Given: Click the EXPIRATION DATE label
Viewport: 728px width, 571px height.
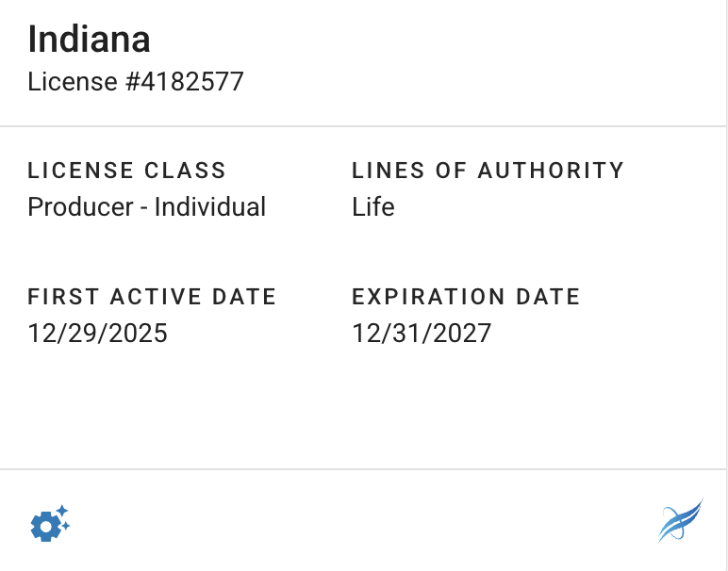Looking at the screenshot, I should point(466,297).
